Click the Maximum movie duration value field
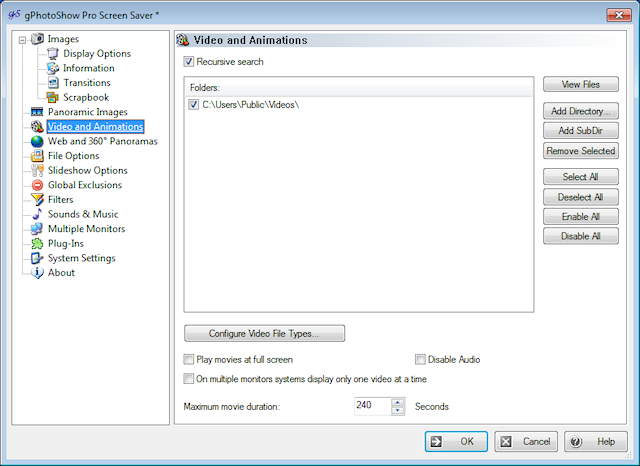 coord(372,406)
